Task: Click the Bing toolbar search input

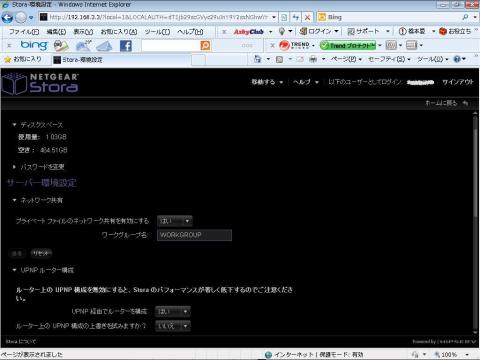Action: (x=171, y=45)
